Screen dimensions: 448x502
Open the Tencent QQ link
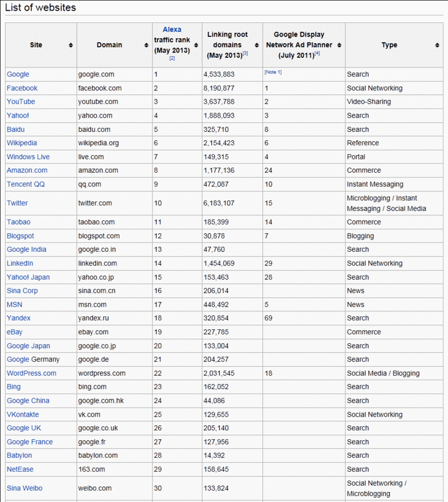tap(26, 184)
